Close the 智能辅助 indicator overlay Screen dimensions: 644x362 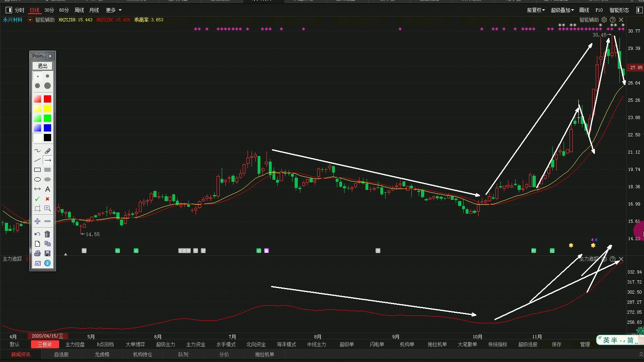pyautogui.click(x=621, y=20)
